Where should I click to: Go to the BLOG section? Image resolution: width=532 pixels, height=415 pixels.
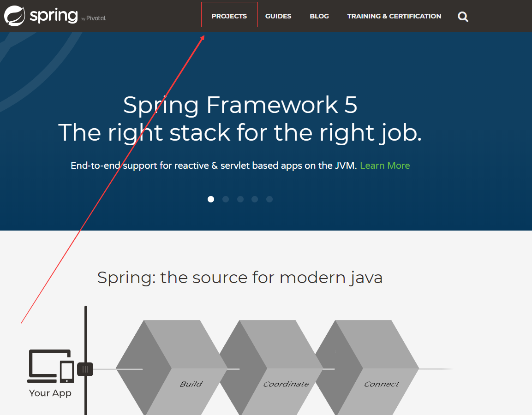[x=319, y=16]
